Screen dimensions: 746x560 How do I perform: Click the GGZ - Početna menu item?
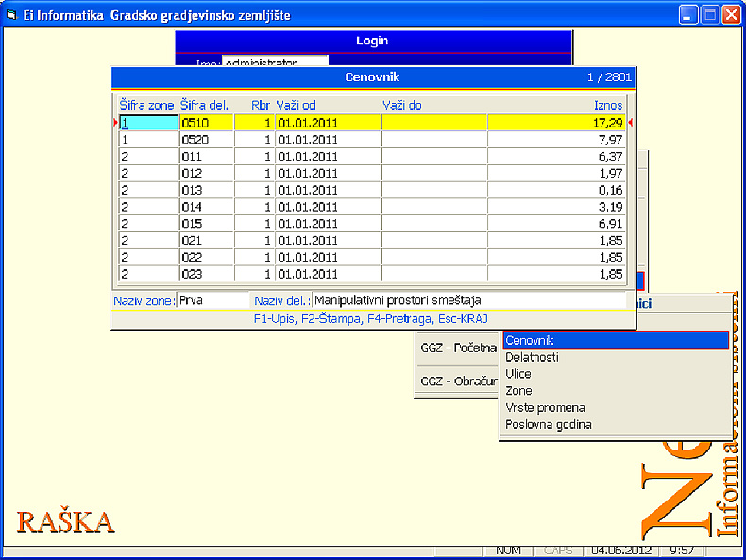[x=458, y=348]
